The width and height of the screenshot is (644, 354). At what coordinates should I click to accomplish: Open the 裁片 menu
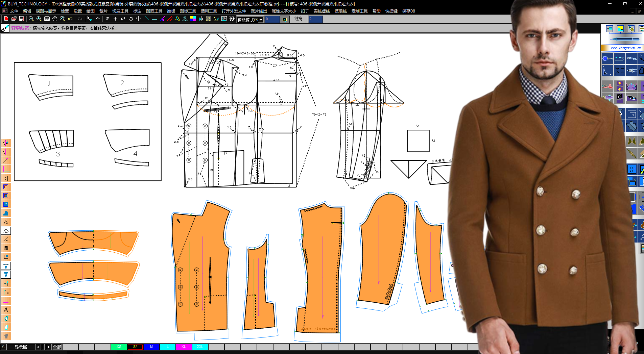(x=103, y=11)
